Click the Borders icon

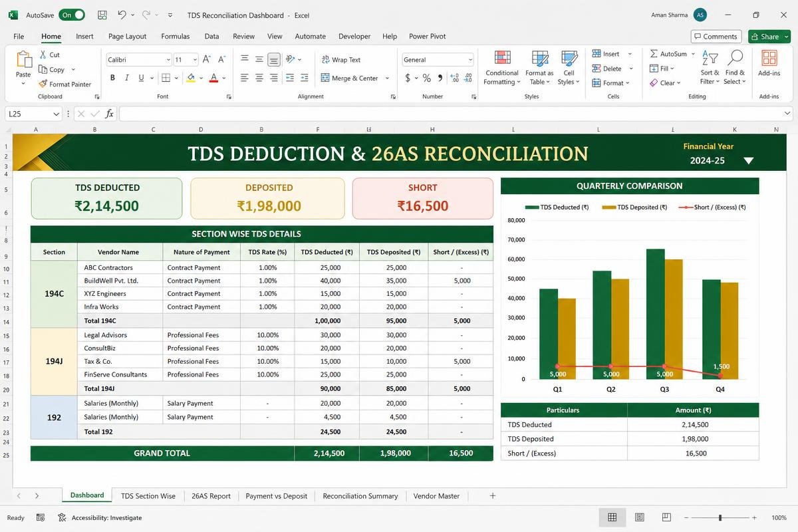166,78
